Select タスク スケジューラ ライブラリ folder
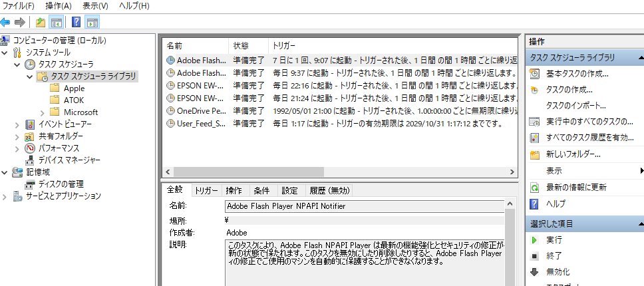Viewport: 644px width, 286px height. point(93,76)
